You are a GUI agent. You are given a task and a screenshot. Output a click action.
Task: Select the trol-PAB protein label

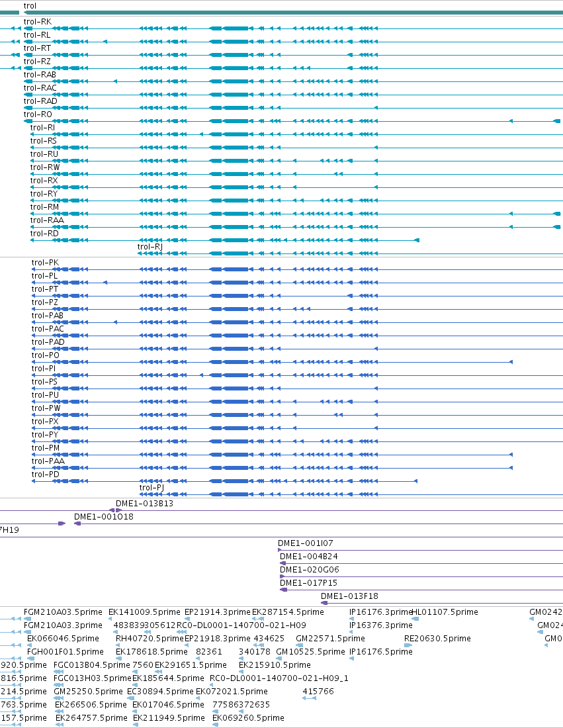point(48,316)
